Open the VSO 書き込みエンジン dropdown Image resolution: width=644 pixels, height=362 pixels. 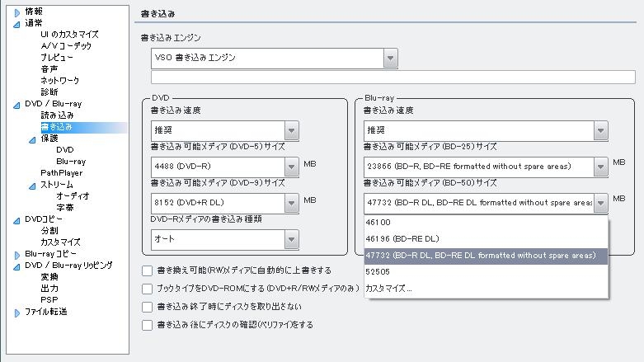click(390, 58)
